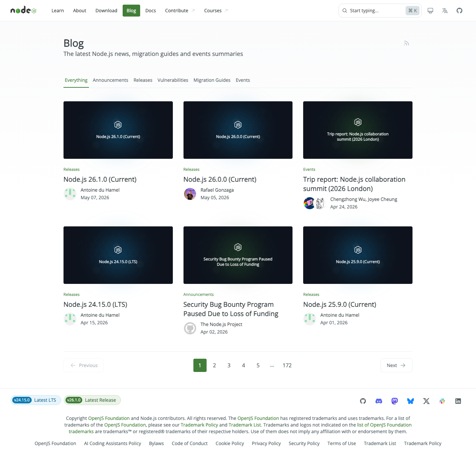Go to the Download page
Image resolution: width=476 pixels, height=456 pixels.
(x=106, y=11)
